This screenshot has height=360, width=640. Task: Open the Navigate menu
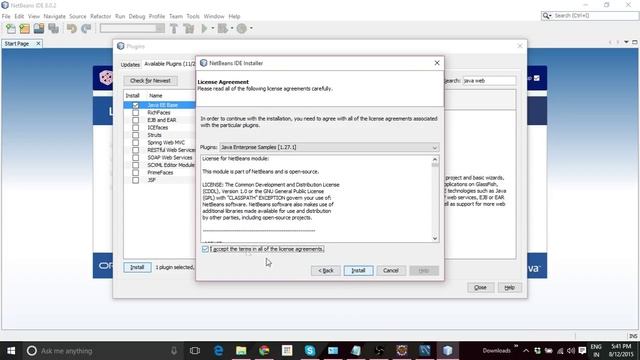[x=55, y=16]
